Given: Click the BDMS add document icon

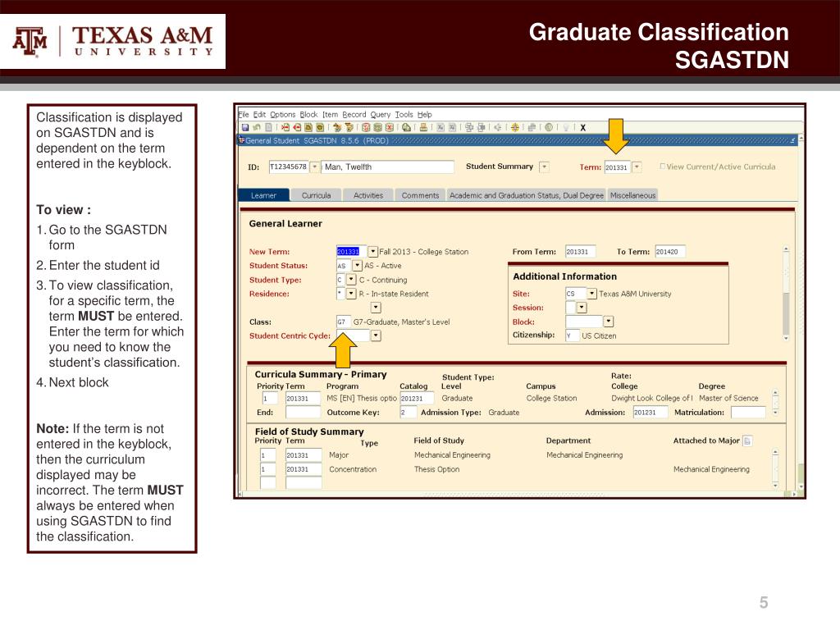Looking at the screenshot, I should 481,127.
